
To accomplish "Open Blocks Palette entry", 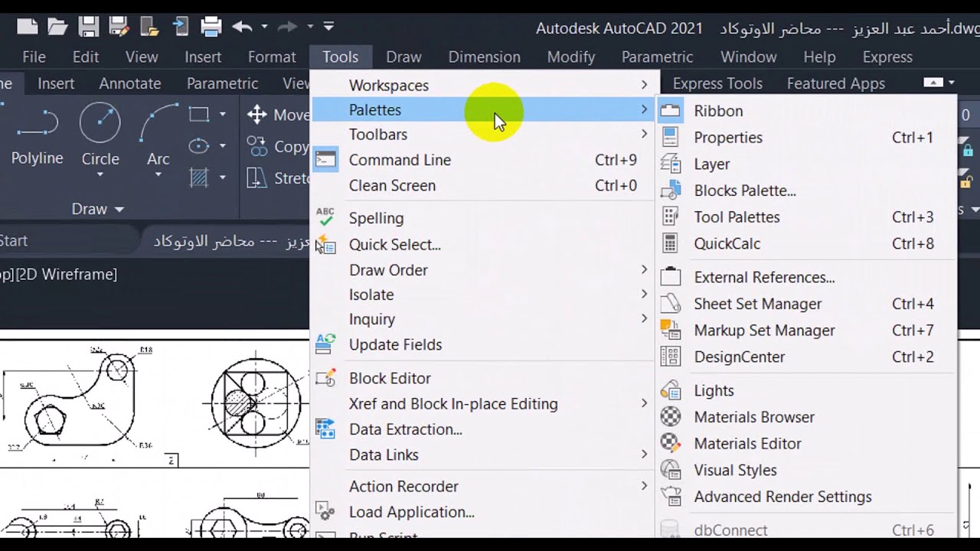I will click(807, 191).
